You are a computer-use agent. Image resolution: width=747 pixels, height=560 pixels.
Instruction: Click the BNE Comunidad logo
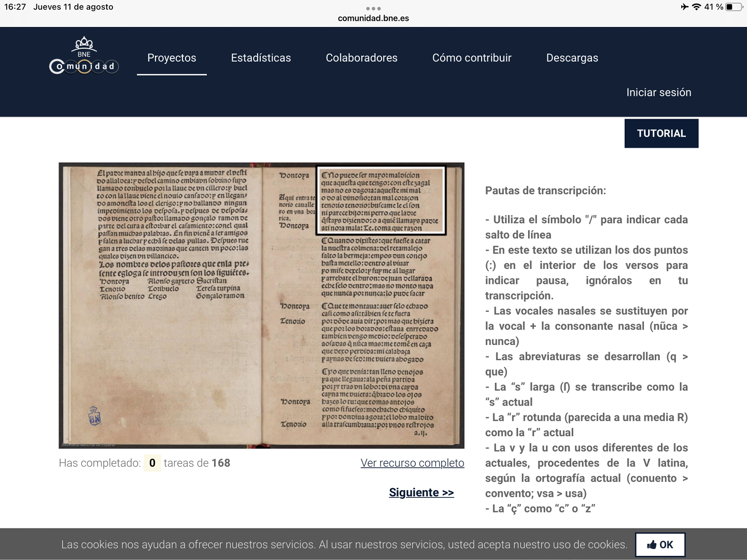tap(84, 56)
